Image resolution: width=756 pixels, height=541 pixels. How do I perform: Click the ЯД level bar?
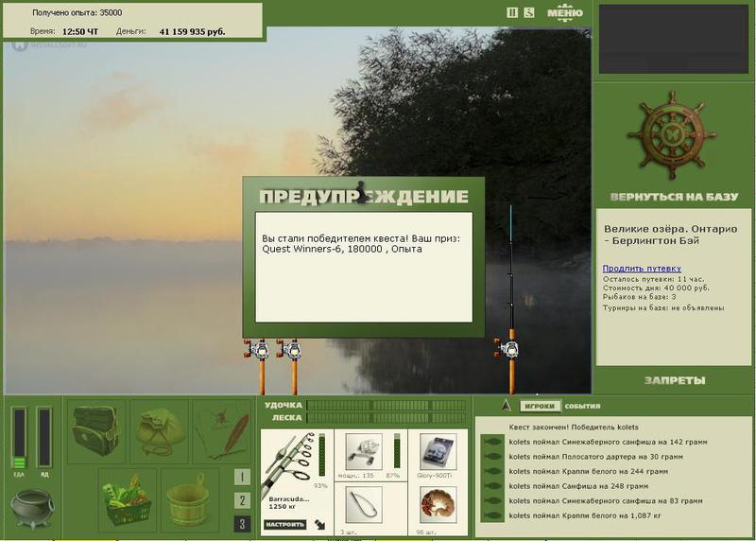coord(44,438)
